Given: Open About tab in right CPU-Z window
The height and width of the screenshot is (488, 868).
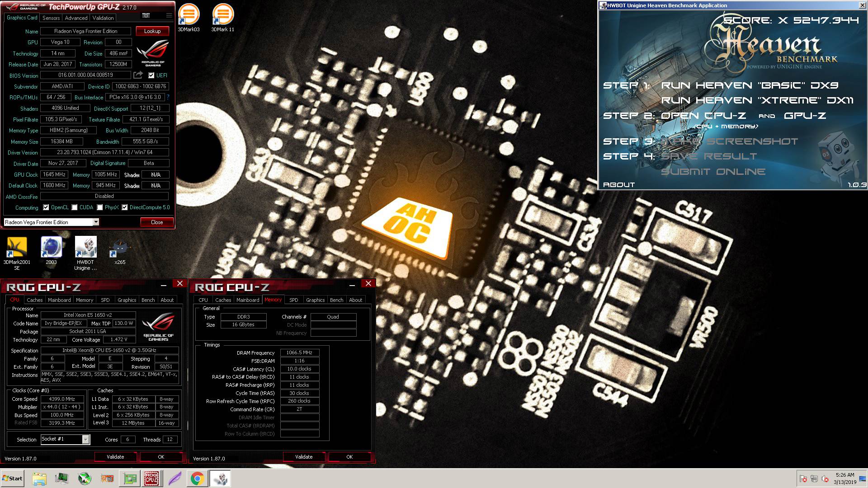Looking at the screenshot, I should coord(355,300).
